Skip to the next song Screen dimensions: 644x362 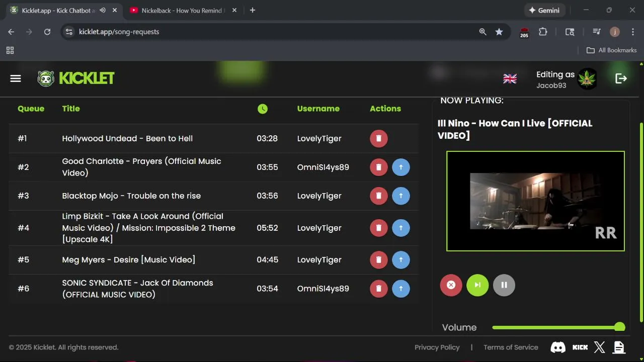tap(477, 285)
